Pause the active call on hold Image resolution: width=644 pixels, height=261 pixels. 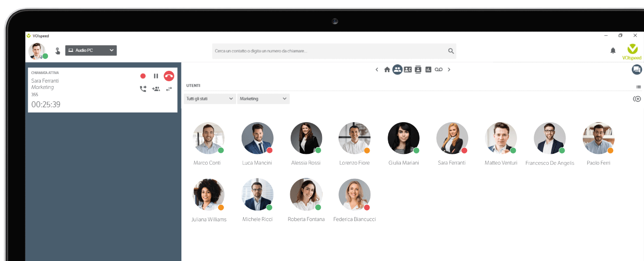click(x=156, y=76)
